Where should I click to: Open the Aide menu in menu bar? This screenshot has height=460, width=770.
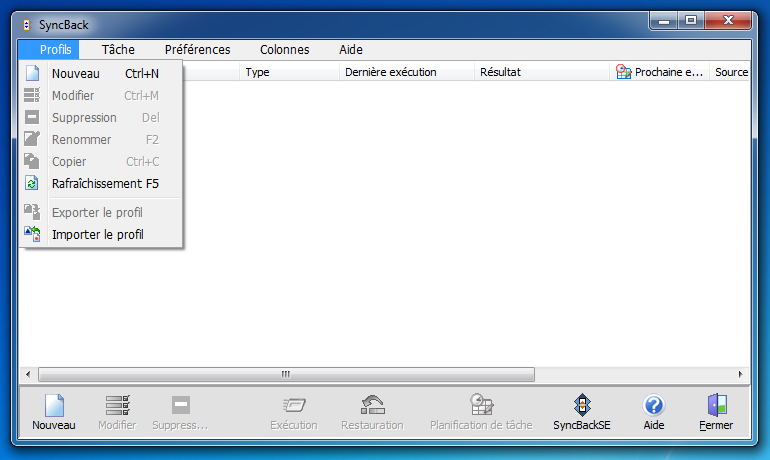(351, 50)
